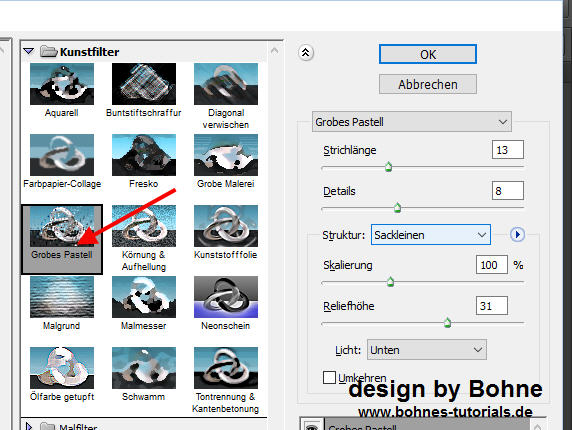
Task: Pick the Neonschein filter thumbnail
Action: click(x=226, y=297)
